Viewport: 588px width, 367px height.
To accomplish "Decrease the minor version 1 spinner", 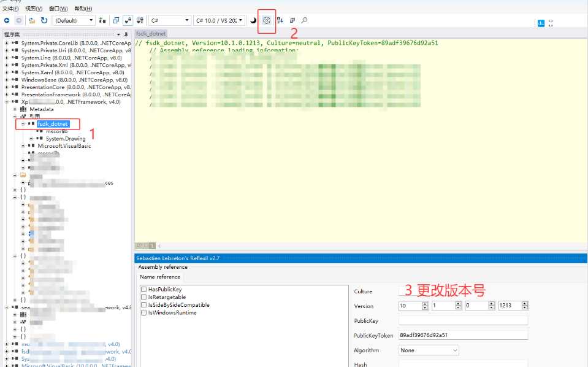I will click(458, 307).
